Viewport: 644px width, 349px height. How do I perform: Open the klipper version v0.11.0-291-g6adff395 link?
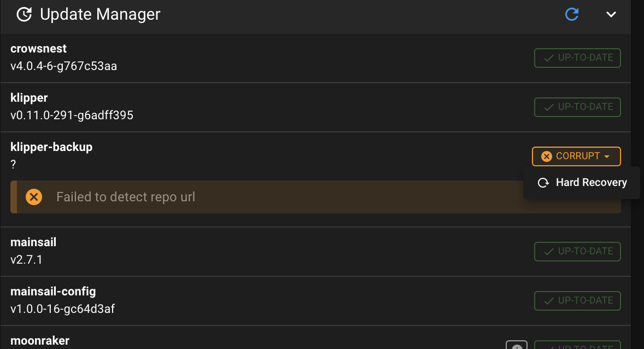click(72, 115)
